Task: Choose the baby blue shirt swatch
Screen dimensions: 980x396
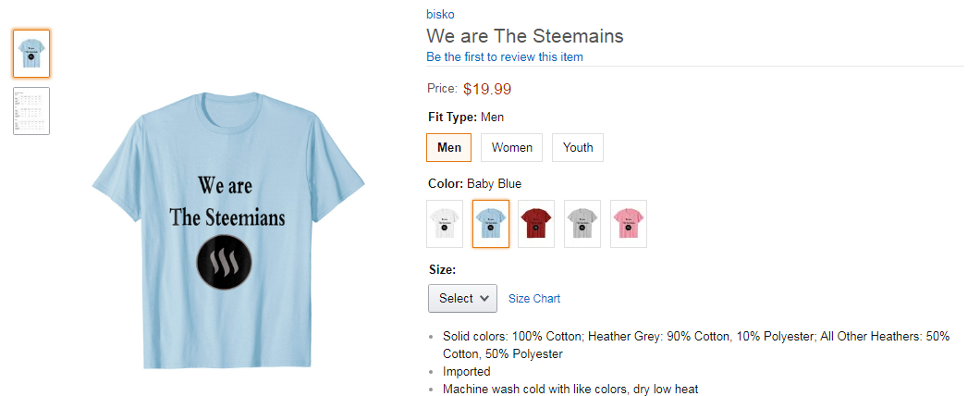Action: pos(491,224)
